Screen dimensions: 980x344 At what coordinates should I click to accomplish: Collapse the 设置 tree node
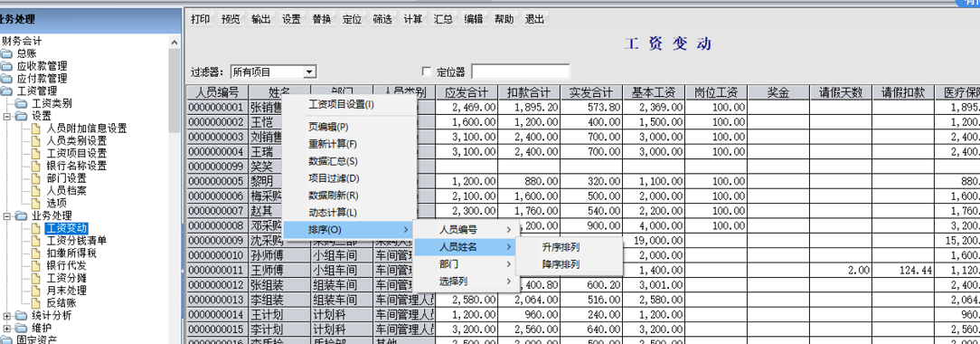[6, 116]
